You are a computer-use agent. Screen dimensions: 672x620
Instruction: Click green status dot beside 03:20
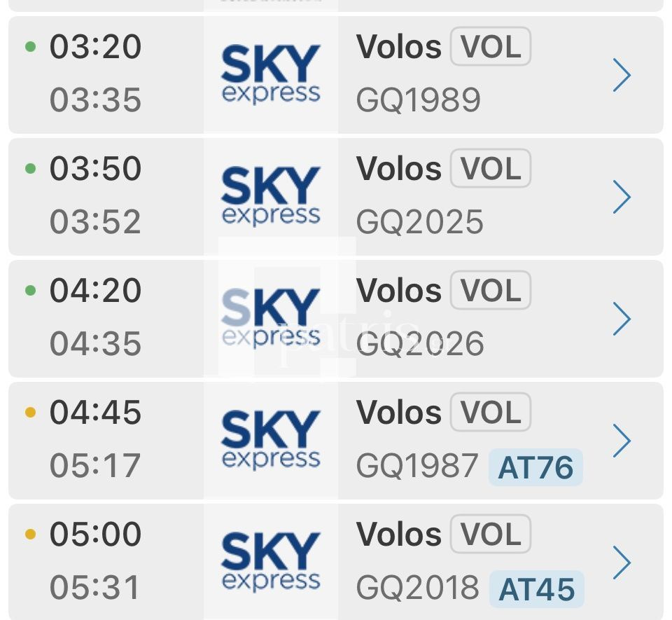30,47
